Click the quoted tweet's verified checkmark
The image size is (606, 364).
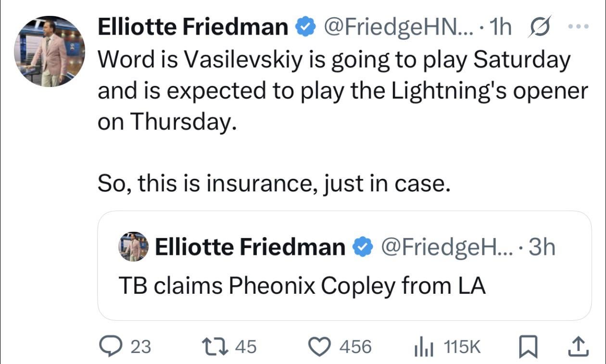click(x=363, y=247)
